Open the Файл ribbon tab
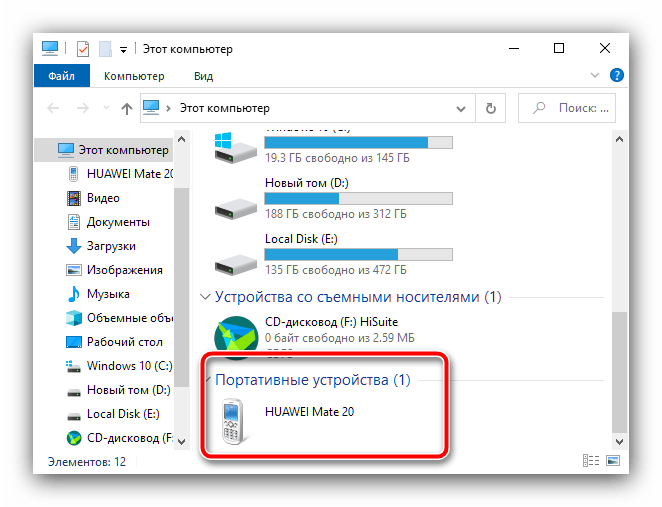Screen dimensions: 662x507 click(62, 76)
